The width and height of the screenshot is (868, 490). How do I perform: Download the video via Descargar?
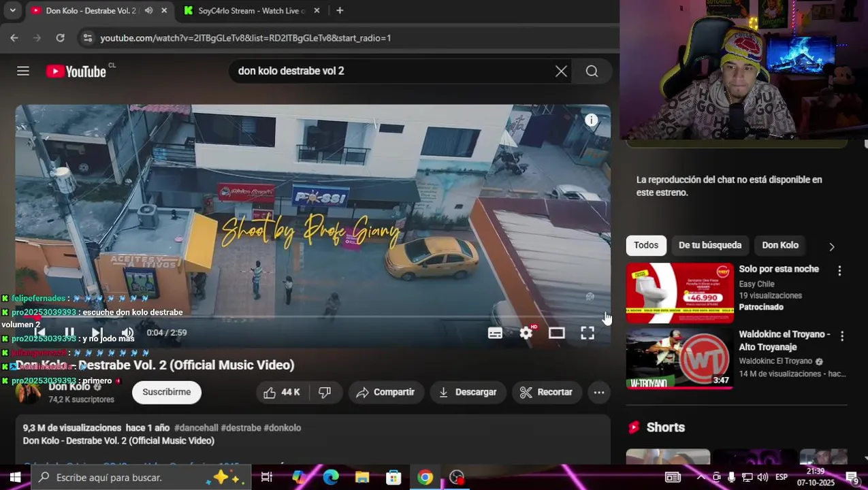(468, 392)
